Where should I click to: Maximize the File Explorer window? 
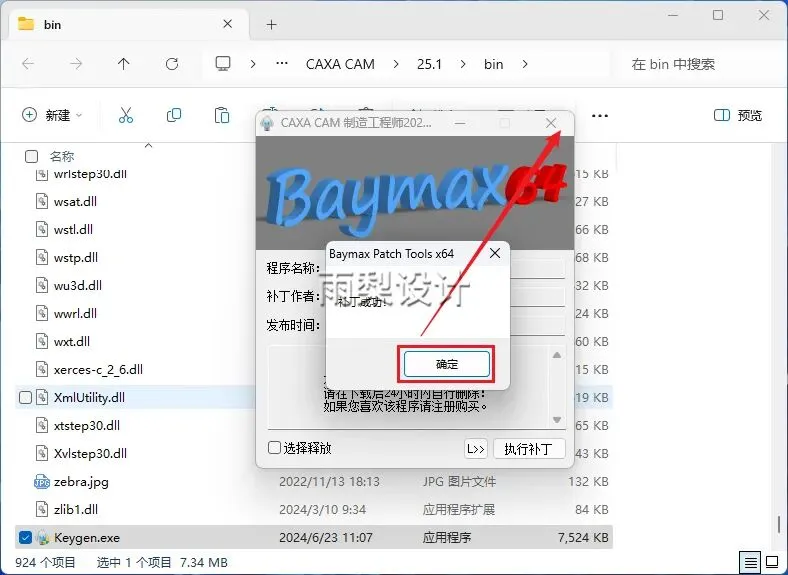[x=718, y=15]
